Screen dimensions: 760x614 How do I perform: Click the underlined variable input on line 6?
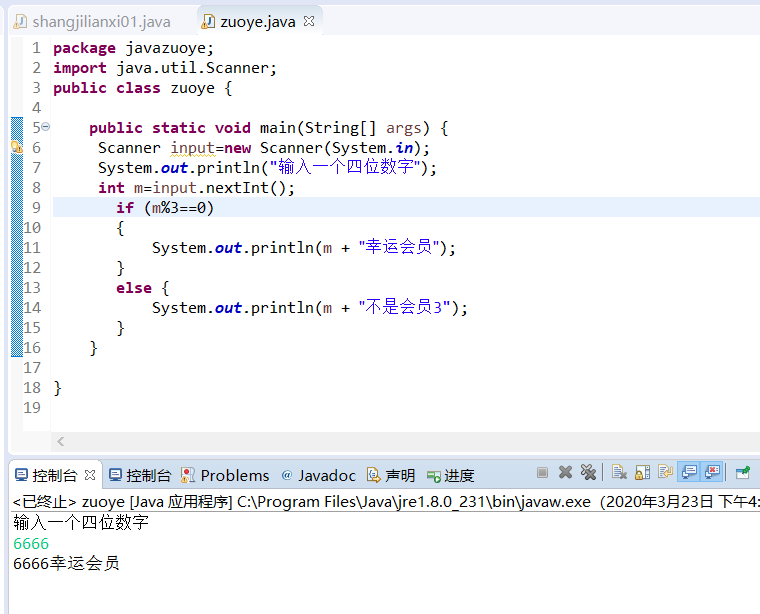point(192,148)
